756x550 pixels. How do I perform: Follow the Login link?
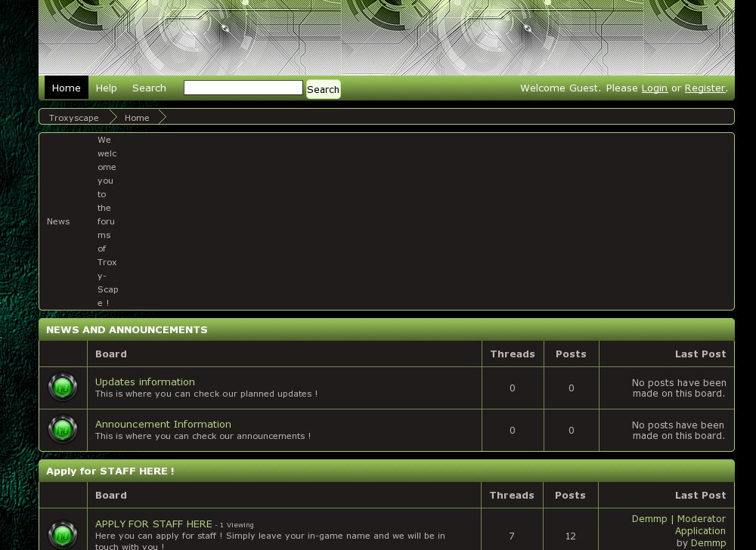point(654,88)
